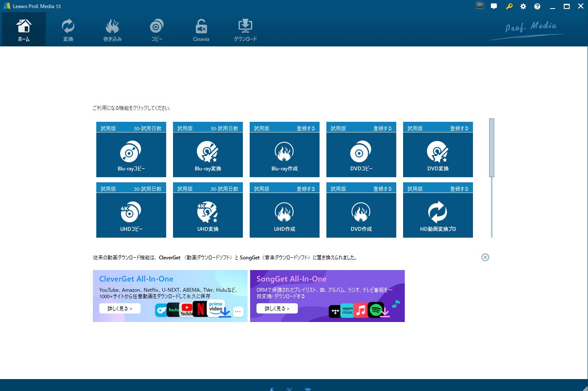Click 登録する on the DVD作成 tile
This screenshot has height=391, width=588.
(x=383, y=189)
